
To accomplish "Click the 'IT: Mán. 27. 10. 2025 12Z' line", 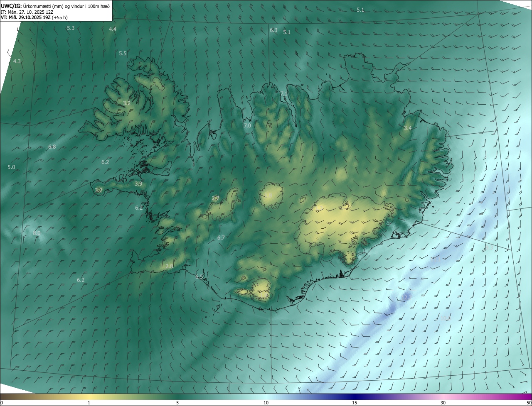I will pyautogui.click(x=27, y=12).
